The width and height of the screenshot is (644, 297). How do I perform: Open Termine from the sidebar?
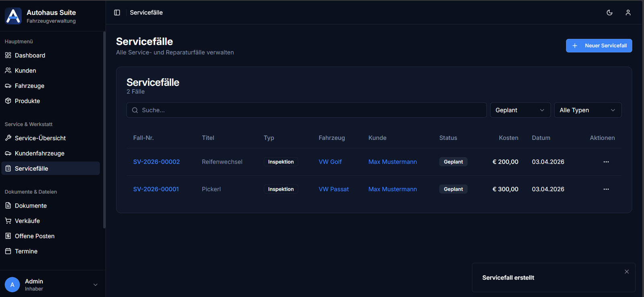26,251
